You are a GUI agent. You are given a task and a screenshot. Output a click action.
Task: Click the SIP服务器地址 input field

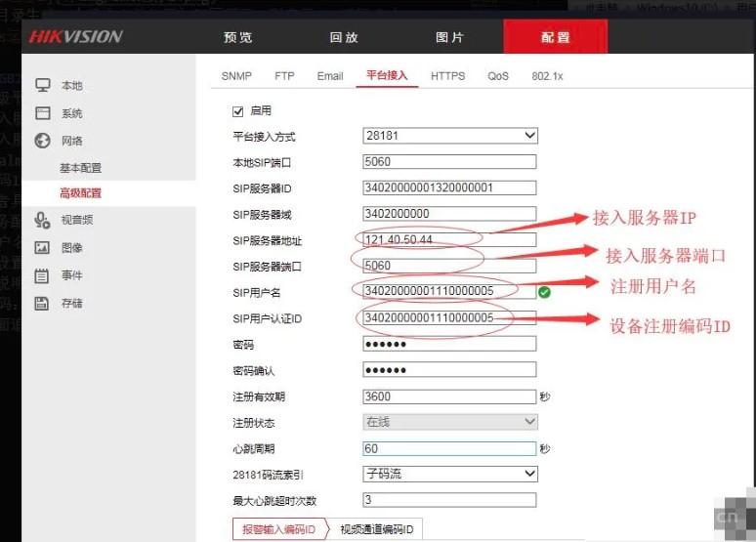point(449,239)
